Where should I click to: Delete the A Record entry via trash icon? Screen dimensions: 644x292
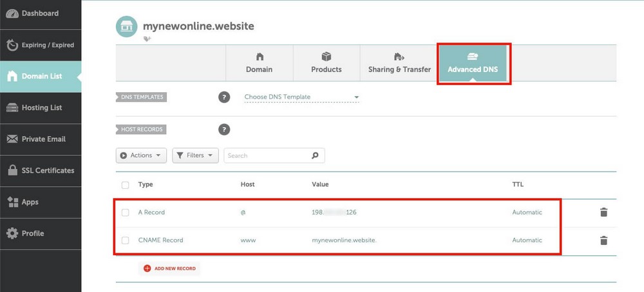coord(603,212)
